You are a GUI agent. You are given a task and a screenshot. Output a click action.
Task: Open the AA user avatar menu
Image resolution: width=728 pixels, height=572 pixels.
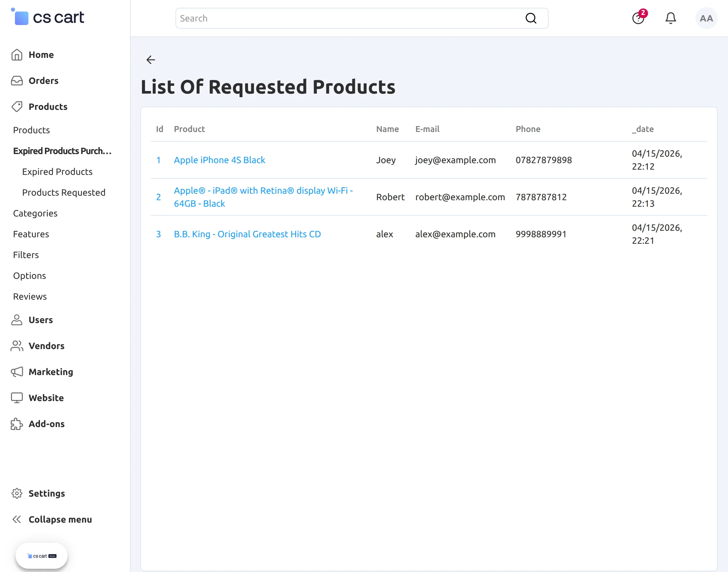706,18
